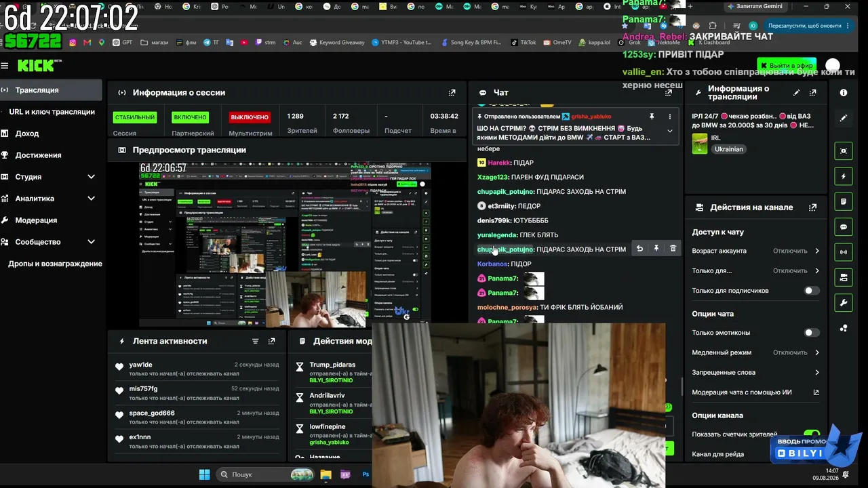868x488 pixels.
Task: Edit stream info with the pencil icon
Action: [x=797, y=93]
